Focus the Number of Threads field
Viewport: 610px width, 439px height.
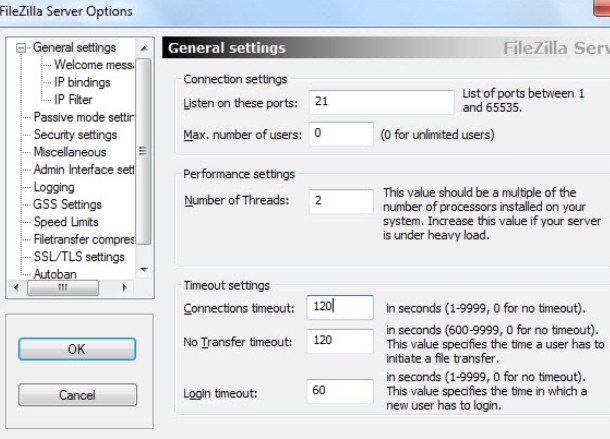pos(341,201)
